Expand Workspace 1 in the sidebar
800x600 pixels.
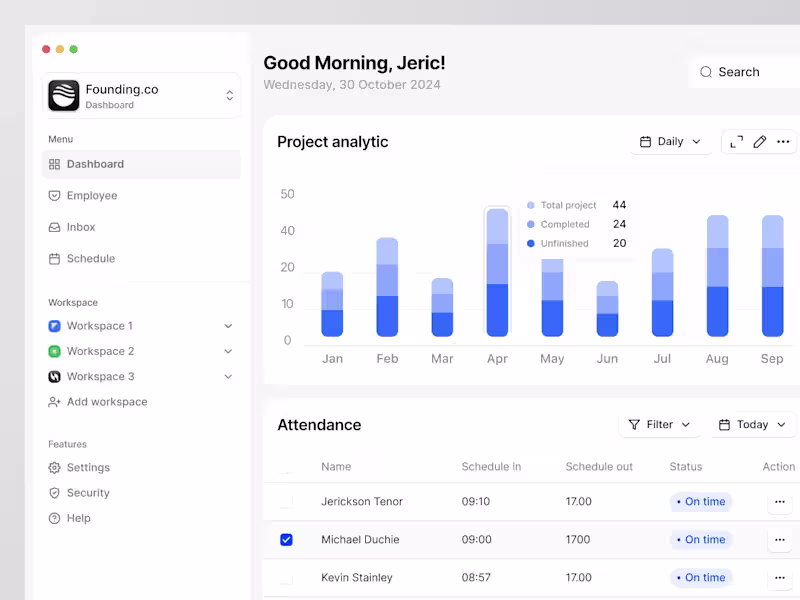[x=228, y=325]
